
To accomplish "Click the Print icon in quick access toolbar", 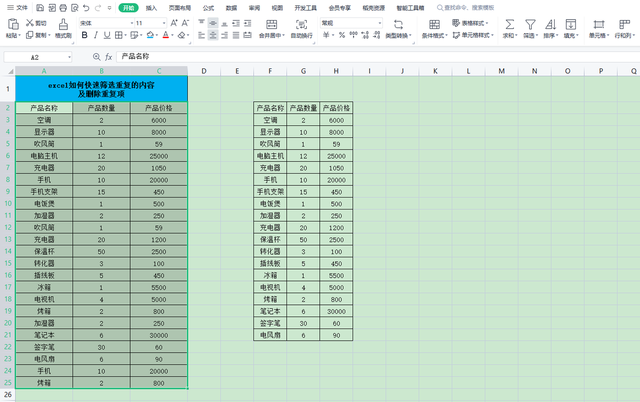I will click(63, 8).
